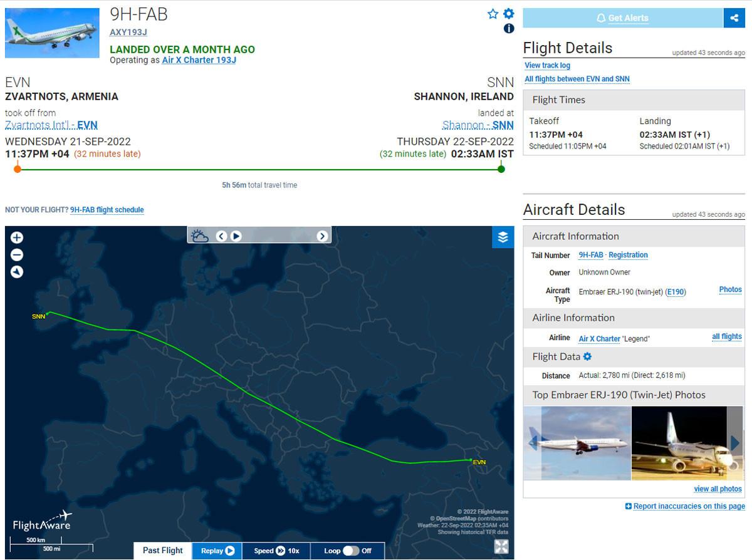Viewport: 752px width, 560px height.
Task: Open settings gear beside the star
Action: tap(509, 14)
